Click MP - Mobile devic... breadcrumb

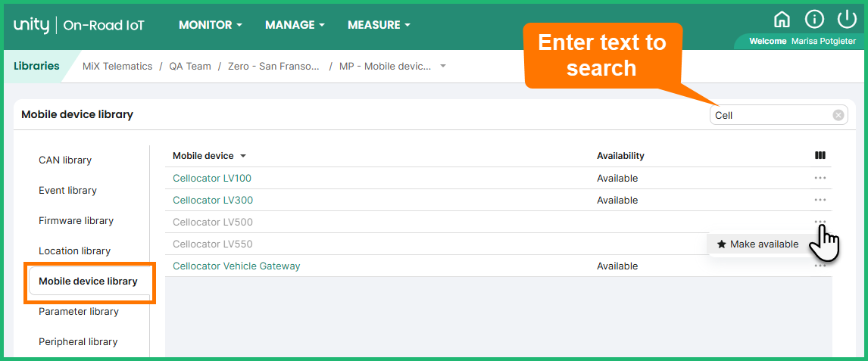click(x=386, y=67)
